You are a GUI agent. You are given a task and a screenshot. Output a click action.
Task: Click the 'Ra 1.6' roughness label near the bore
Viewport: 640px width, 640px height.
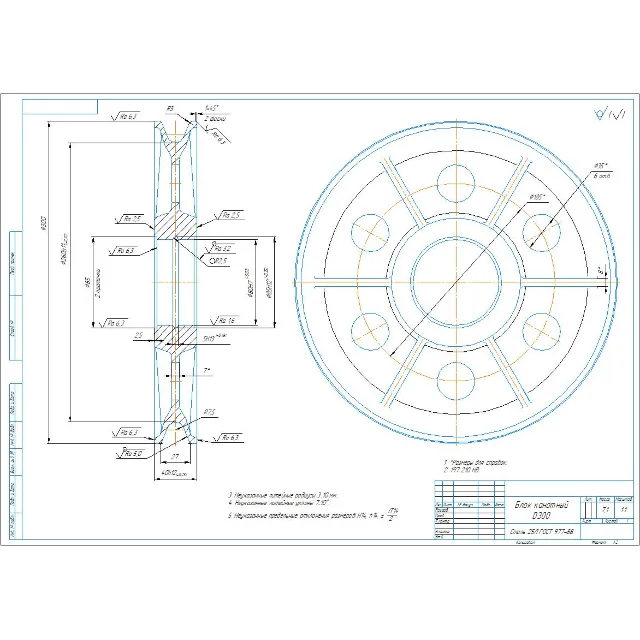225,321
